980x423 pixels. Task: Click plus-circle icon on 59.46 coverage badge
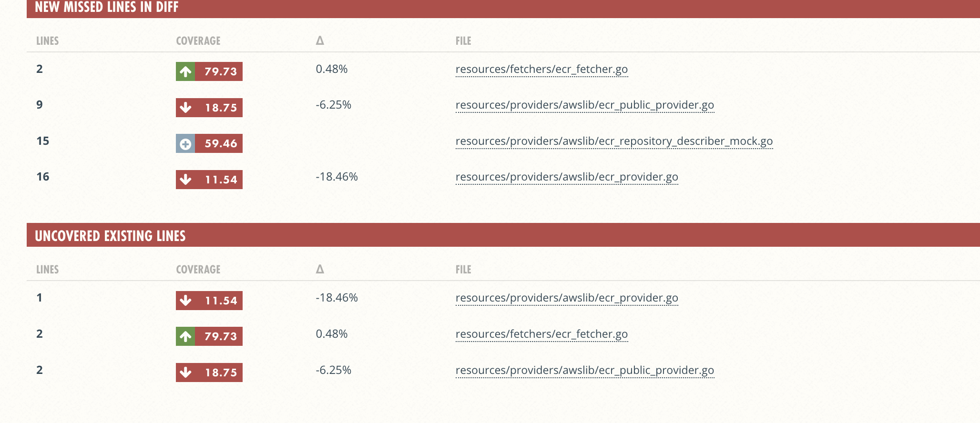(185, 143)
